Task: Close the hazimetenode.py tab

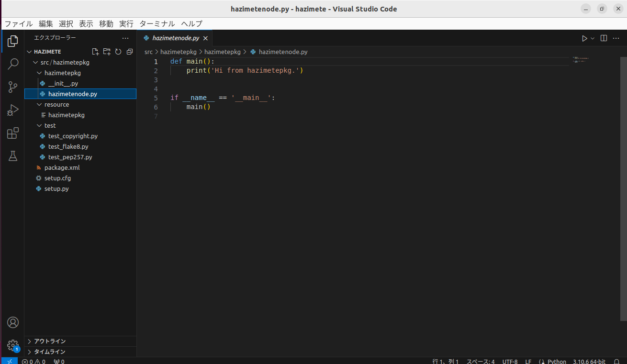Action: (x=205, y=38)
